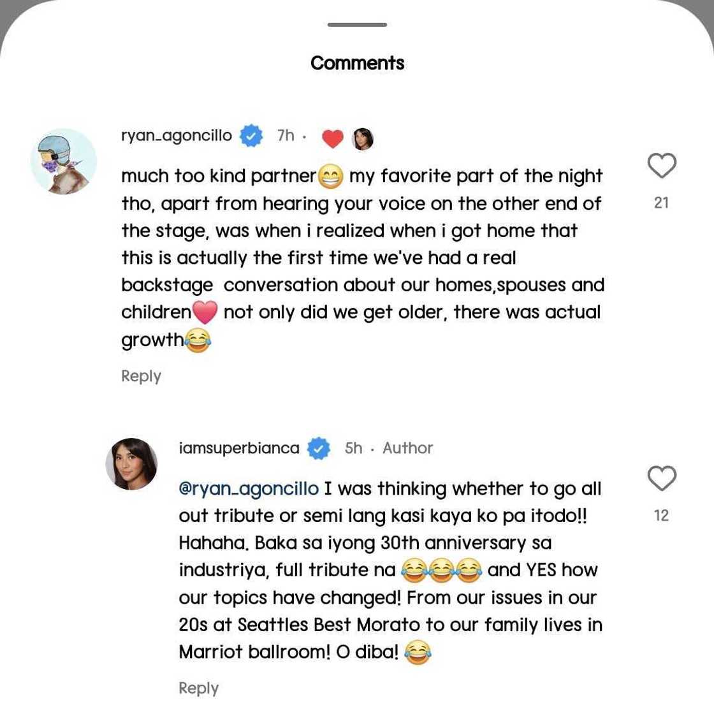View the 21 likes count
The image size is (714, 728).
tap(662, 203)
